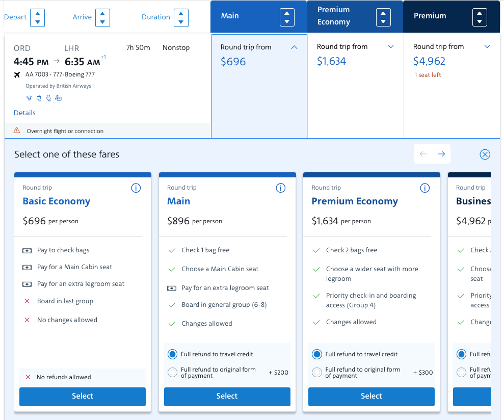Sort flights by Arrive time
Image resolution: width=504 pixels, height=420 pixels.
tap(102, 17)
